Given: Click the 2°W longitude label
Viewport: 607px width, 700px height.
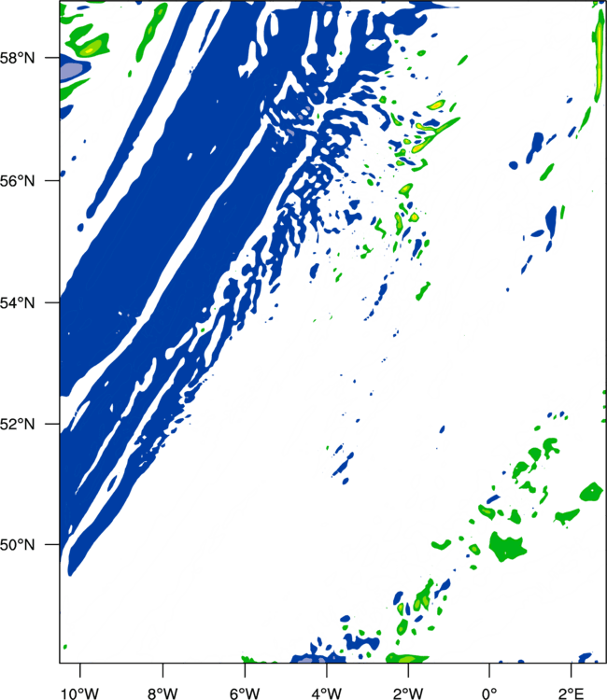Looking at the screenshot, I should (x=408, y=693).
